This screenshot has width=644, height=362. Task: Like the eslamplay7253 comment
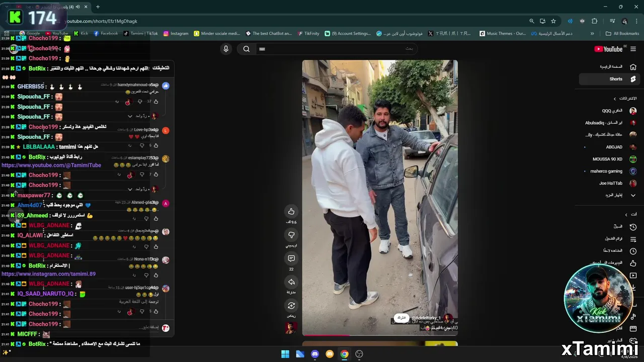coord(156,174)
